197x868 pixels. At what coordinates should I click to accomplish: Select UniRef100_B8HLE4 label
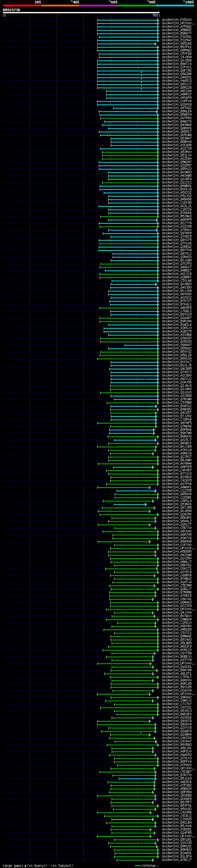(x=177, y=111)
